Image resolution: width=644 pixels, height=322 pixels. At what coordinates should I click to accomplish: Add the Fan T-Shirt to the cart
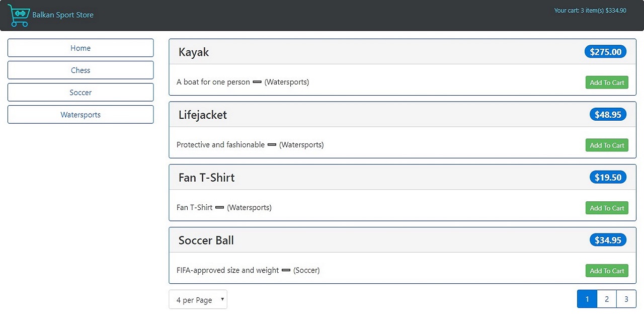[x=607, y=208]
